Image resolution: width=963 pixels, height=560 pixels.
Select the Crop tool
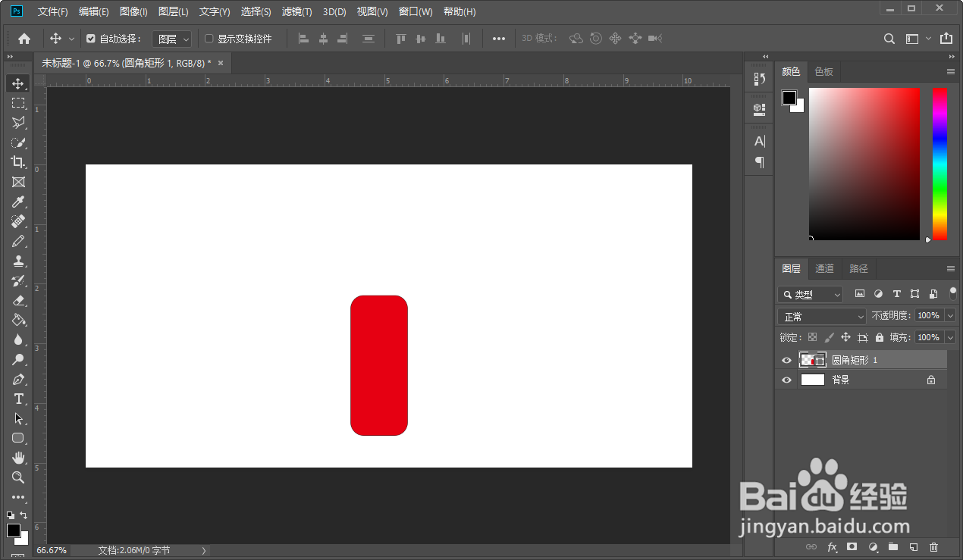(18, 162)
